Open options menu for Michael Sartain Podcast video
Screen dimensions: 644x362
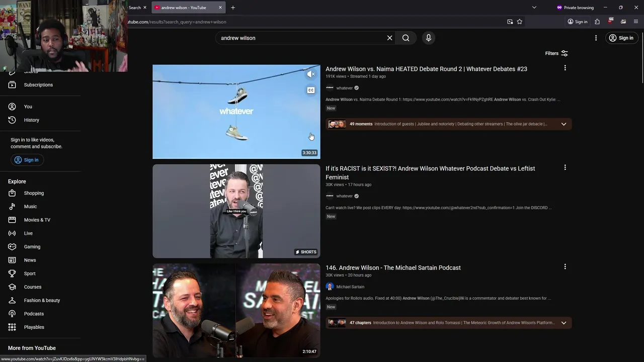click(x=565, y=266)
